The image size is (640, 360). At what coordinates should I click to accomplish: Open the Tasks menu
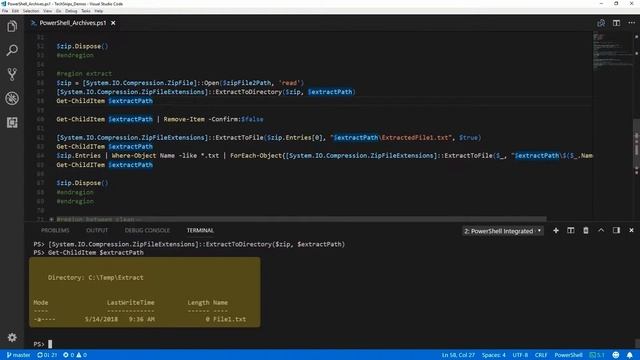pyautogui.click(x=86, y=11)
